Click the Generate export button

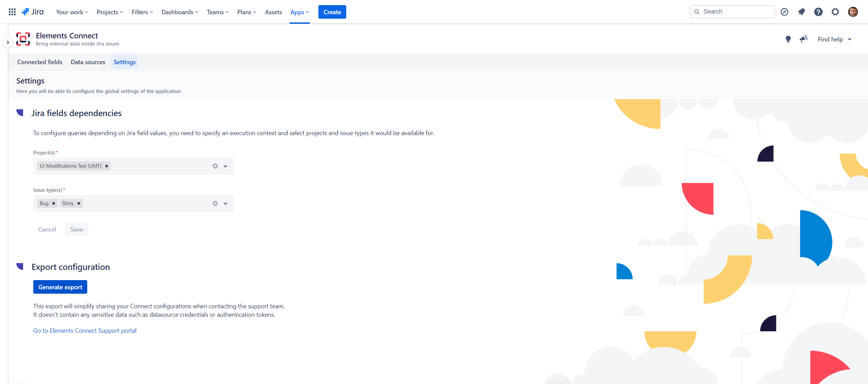click(60, 287)
